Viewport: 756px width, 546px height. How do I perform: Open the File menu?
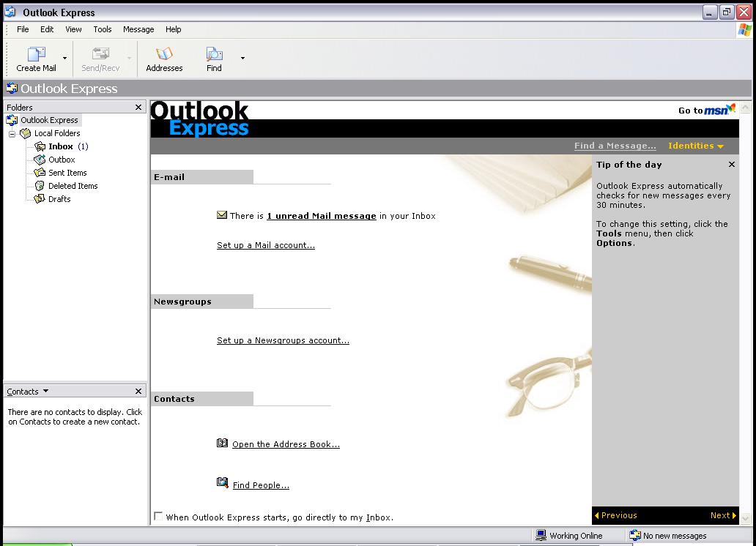pyautogui.click(x=23, y=29)
